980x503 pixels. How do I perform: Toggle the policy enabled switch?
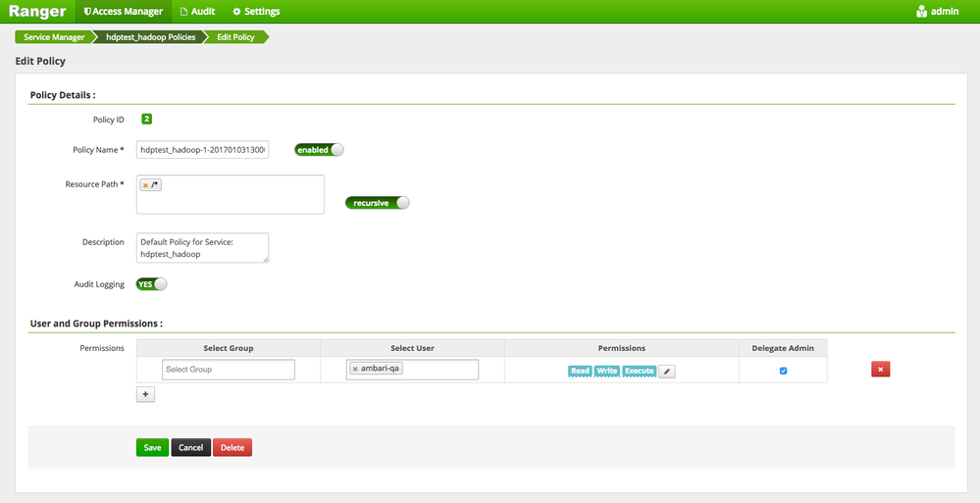pyautogui.click(x=319, y=149)
